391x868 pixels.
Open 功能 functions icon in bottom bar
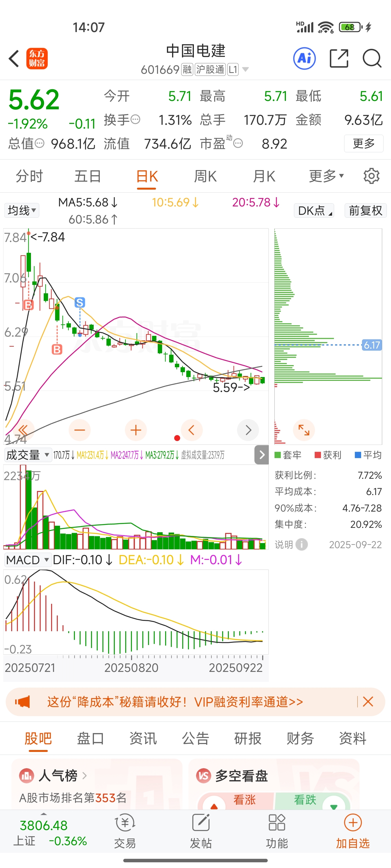[277, 831]
